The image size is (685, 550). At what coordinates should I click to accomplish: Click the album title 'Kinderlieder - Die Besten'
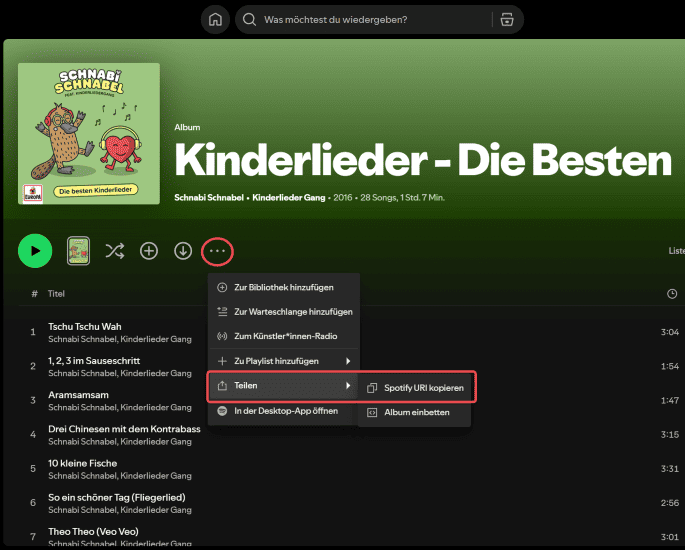[x=423, y=160]
